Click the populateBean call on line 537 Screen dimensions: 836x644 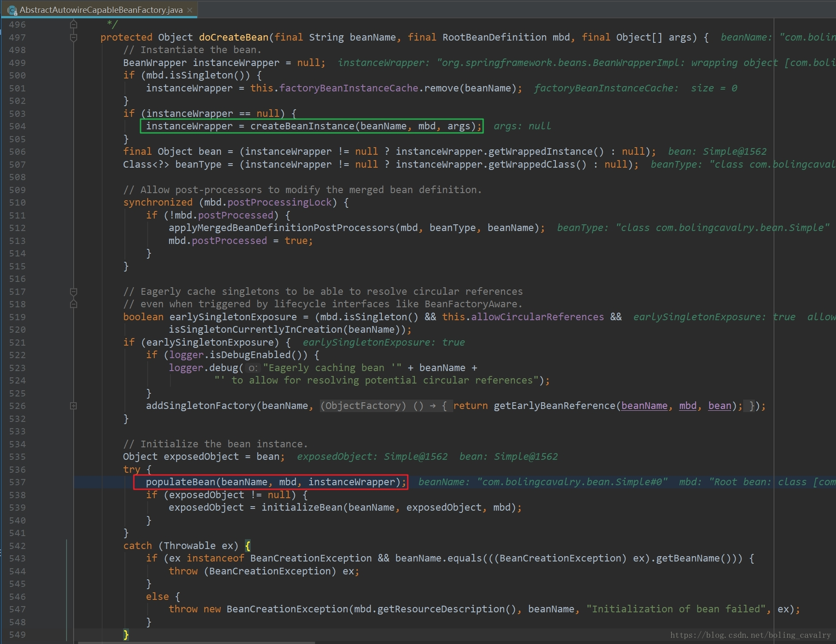(x=181, y=482)
